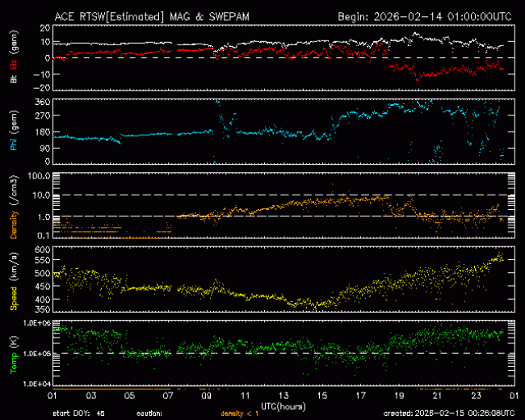
Task: Click the '450' tick on Speed axis
Action: pyautogui.click(x=42, y=286)
